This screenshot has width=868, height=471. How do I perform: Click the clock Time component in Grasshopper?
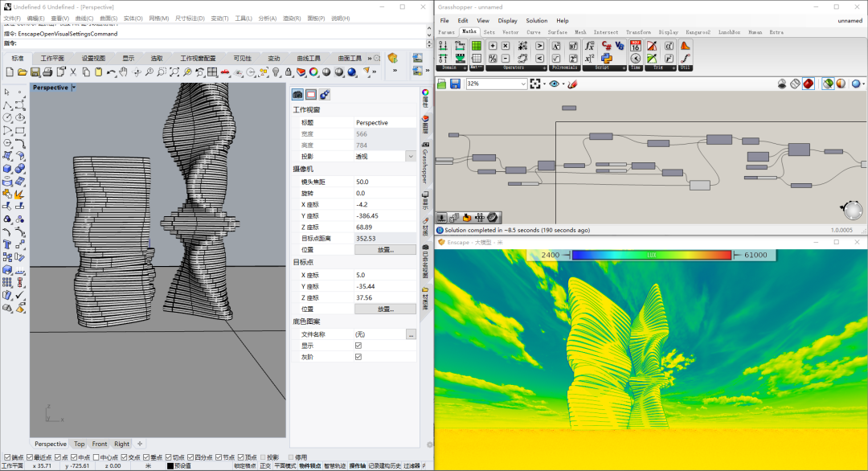tap(636, 58)
